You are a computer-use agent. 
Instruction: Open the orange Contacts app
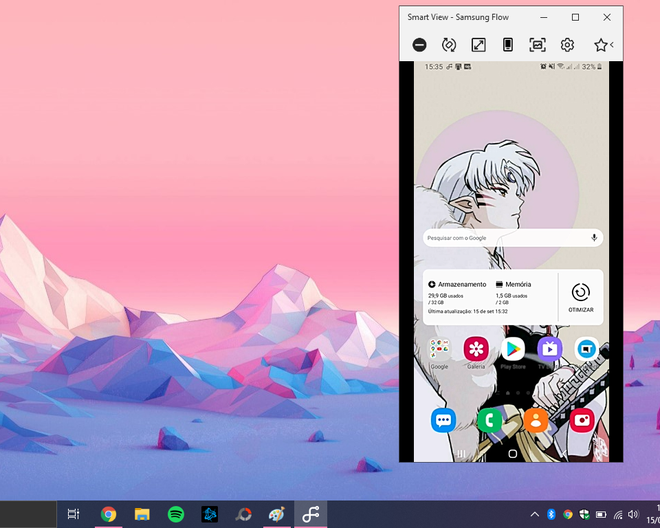pos(536,420)
